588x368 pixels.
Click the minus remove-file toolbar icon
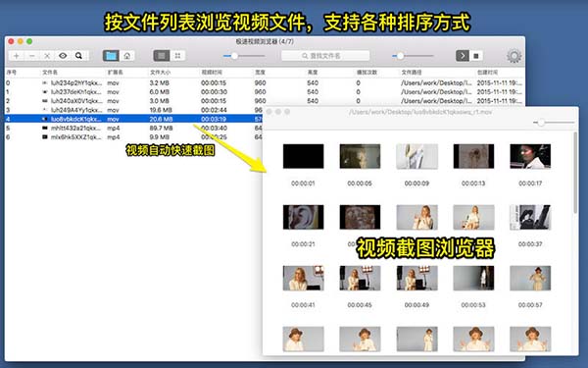click(x=32, y=56)
